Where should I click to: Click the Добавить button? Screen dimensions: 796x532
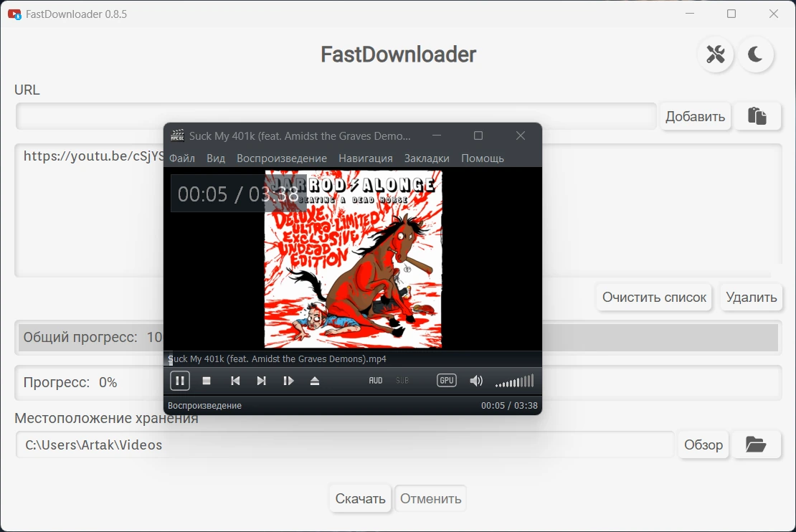(695, 116)
